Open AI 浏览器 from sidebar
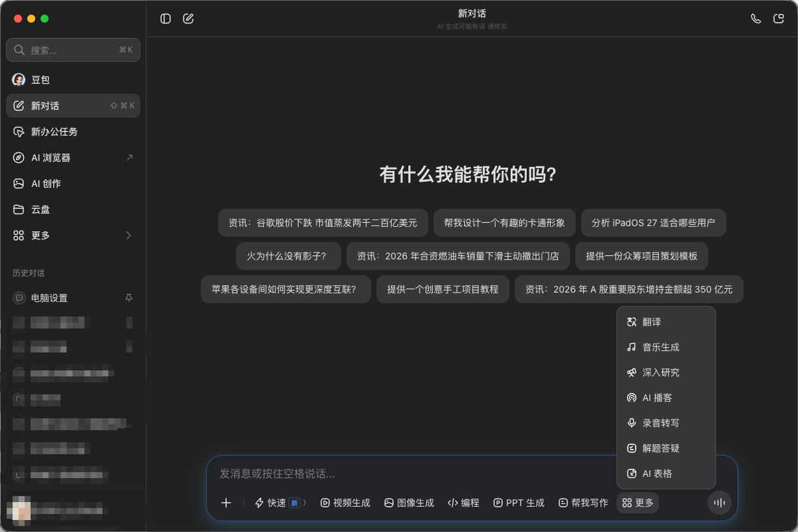The width and height of the screenshot is (798, 532). 73,158
